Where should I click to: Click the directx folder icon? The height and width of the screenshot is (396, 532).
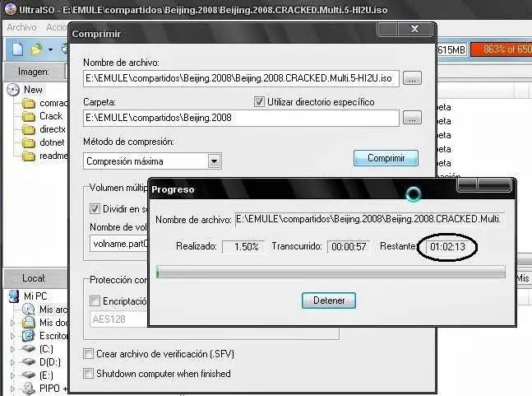click(29, 130)
